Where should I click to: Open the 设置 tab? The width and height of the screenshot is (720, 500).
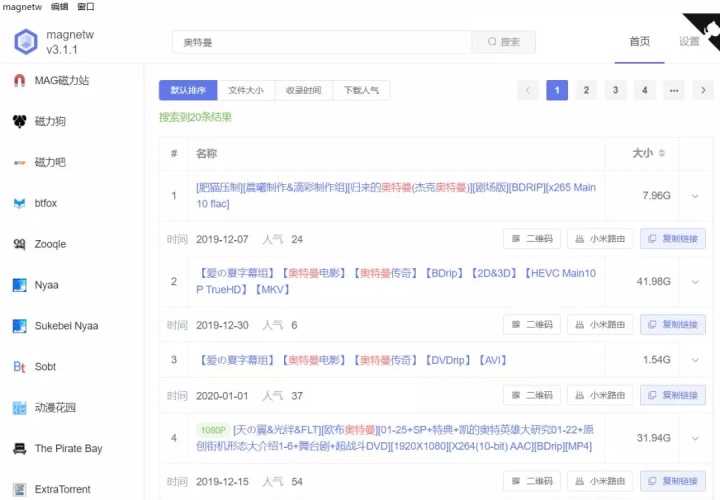pos(689,42)
